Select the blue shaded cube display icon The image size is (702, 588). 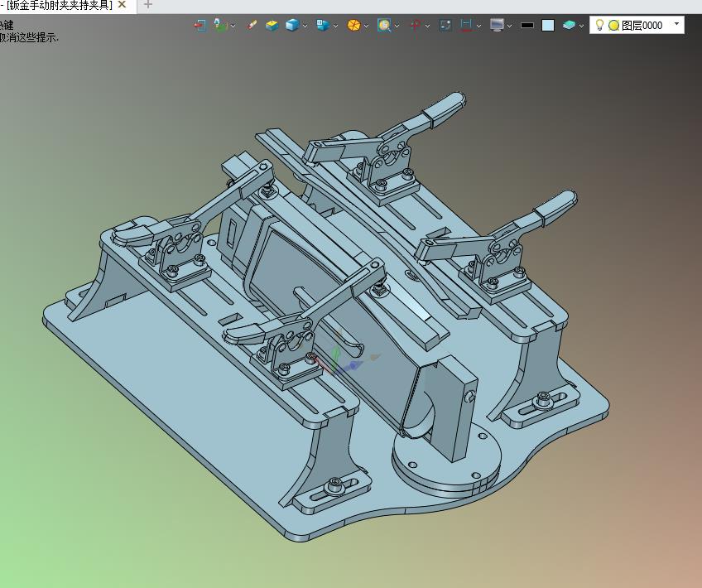point(292,25)
